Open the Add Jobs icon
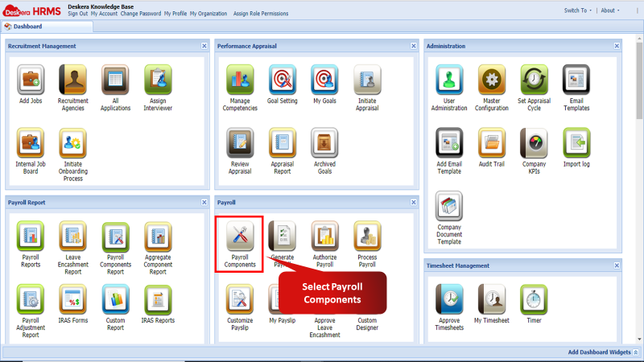The image size is (644, 362). (x=31, y=79)
